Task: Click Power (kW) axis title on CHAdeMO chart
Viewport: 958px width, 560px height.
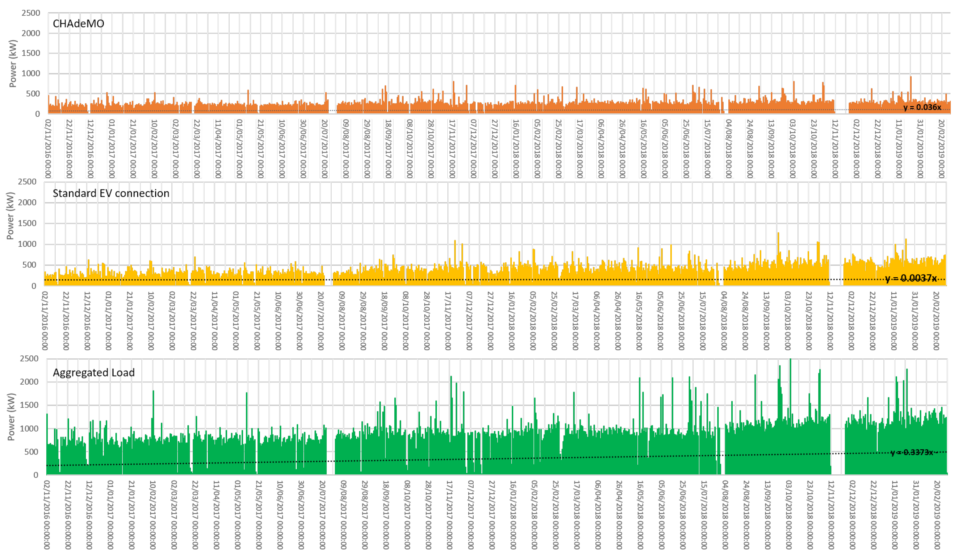Action: (13, 64)
